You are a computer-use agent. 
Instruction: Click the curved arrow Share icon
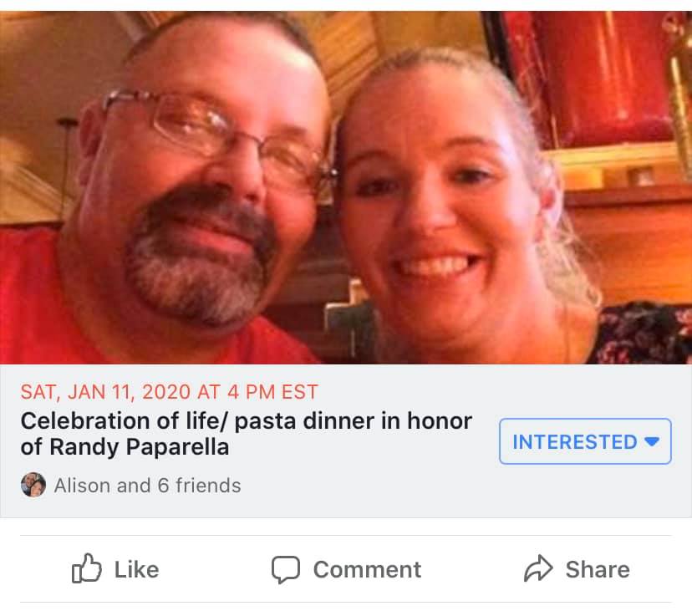pyautogui.click(x=538, y=568)
